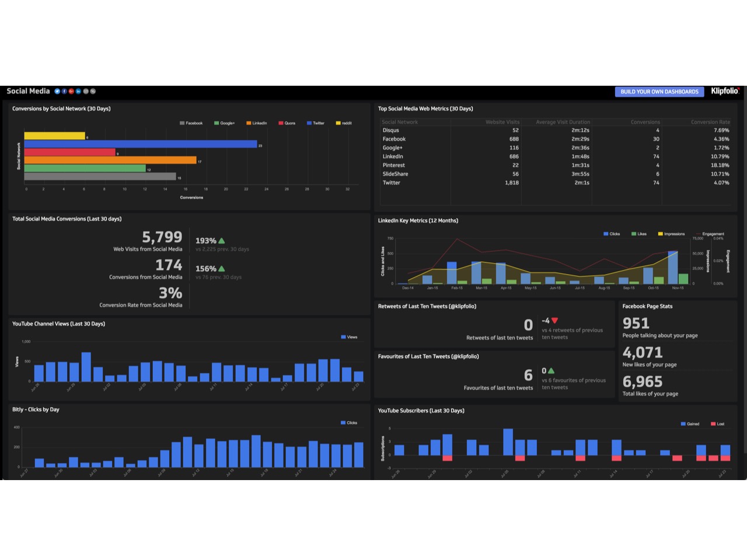This screenshot has height=560, width=747.
Task: Toggle Gained legend in YouTube Subscribers
Action: pos(690,424)
